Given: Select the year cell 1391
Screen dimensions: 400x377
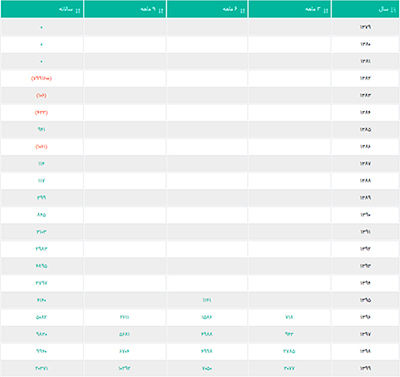Looking at the screenshot, I should pos(365,232).
